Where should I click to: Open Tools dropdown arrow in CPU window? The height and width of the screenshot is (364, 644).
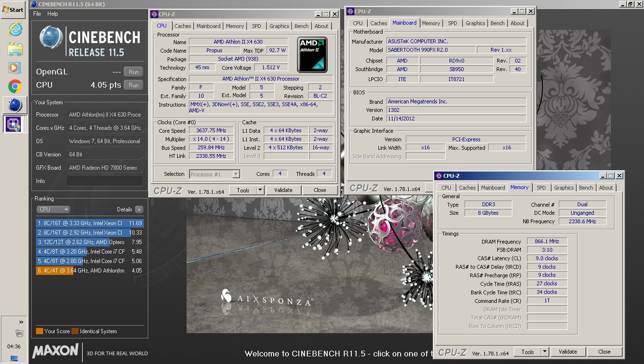tap(260, 190)
